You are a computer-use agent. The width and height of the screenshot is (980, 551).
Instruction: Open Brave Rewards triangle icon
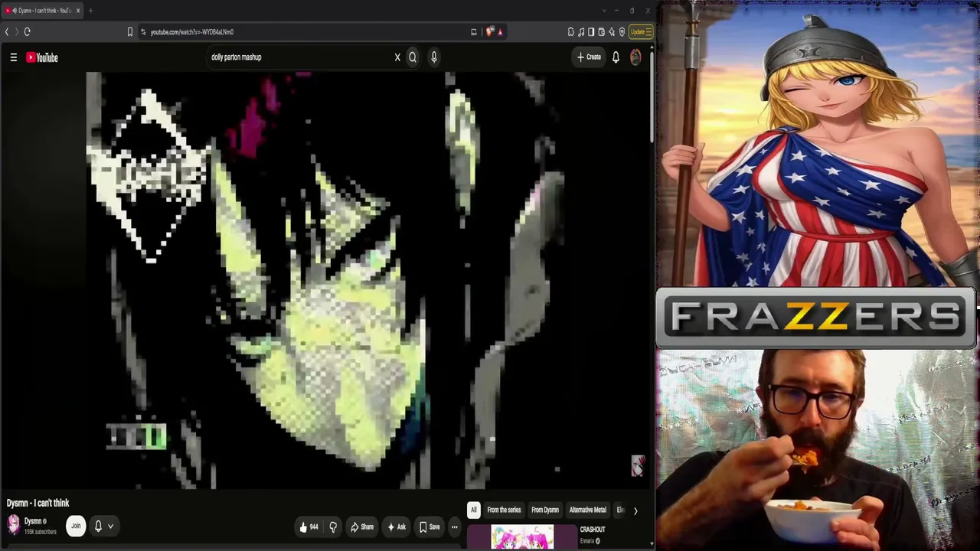coord(500,31)
